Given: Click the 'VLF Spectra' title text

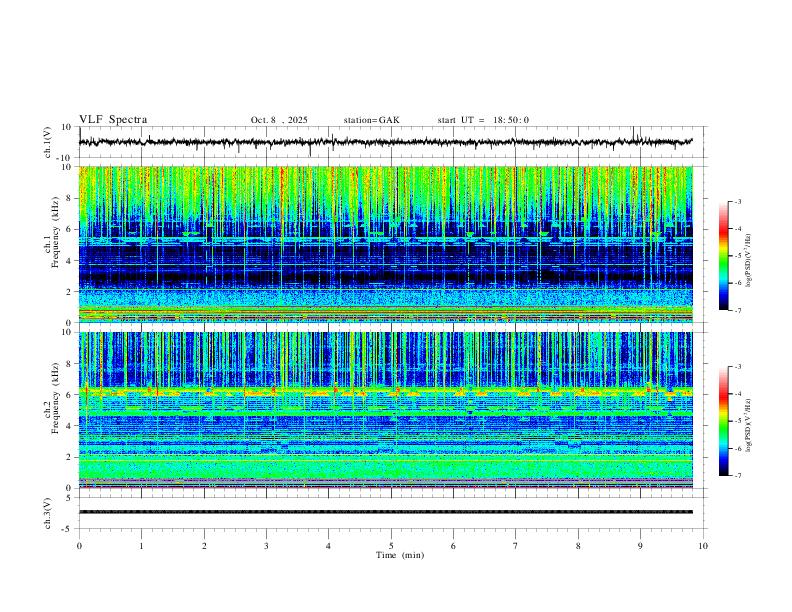Looking at the screenshot, I should pos(113,120).
